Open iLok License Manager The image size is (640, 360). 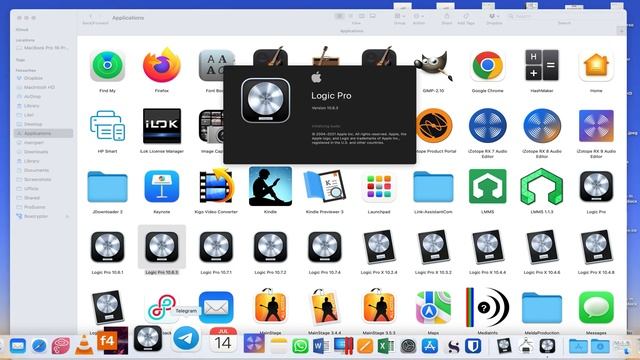pos(162,126)
